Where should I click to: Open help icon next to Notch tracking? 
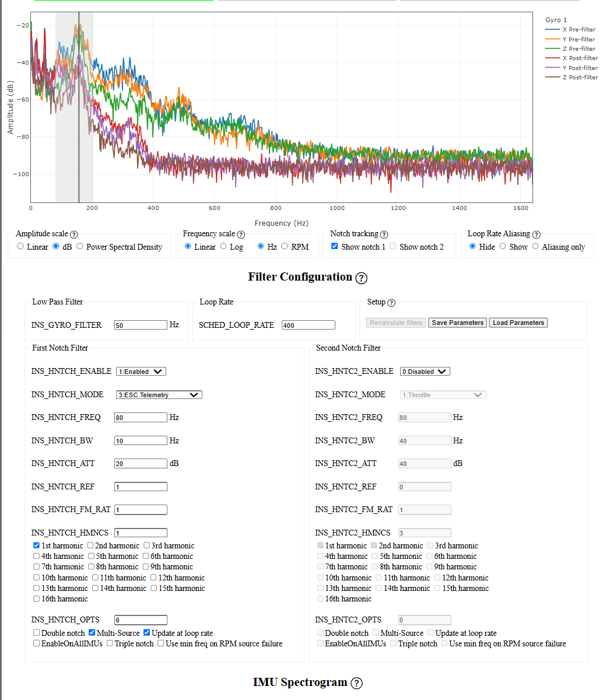[x=384, y=234]
